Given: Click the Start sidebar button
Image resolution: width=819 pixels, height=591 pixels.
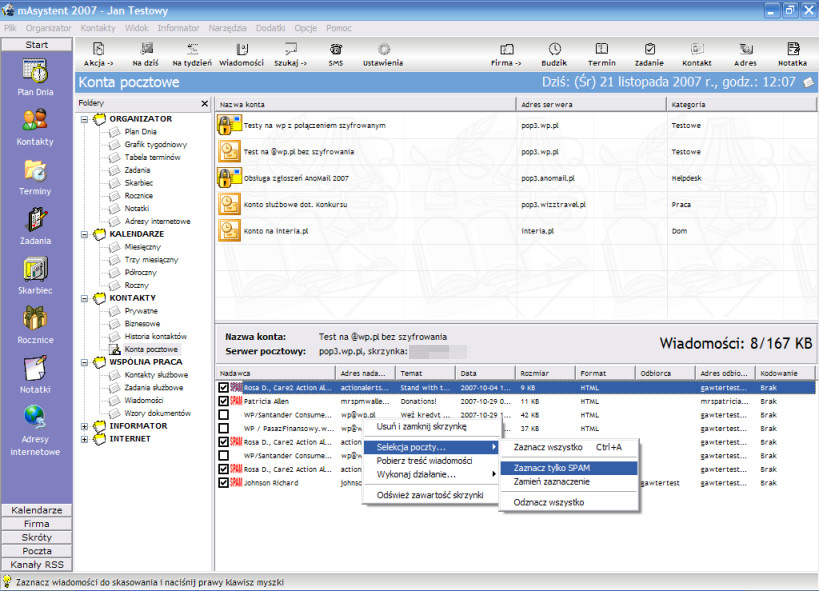Looking at the screenshot, I should tap(37, 45).
